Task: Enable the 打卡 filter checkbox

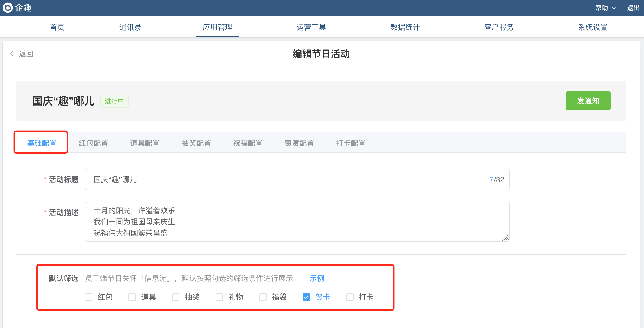Action: click(350, 297)
